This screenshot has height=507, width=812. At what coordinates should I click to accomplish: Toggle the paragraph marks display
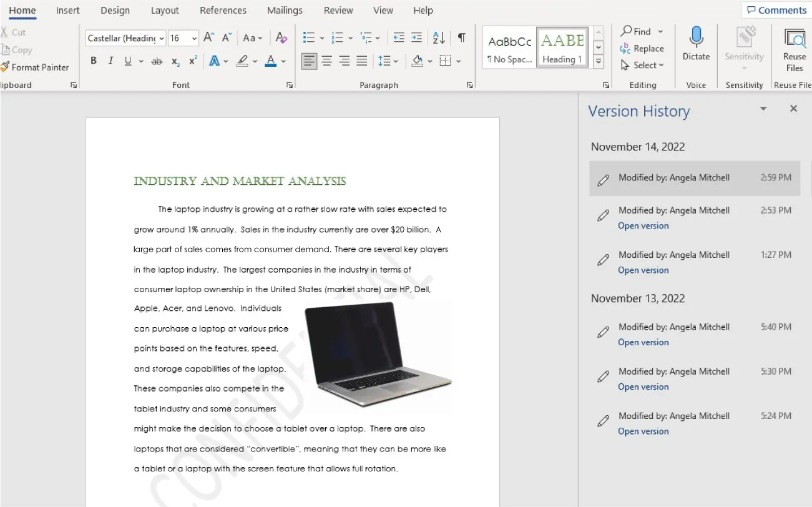click(461, 37)
